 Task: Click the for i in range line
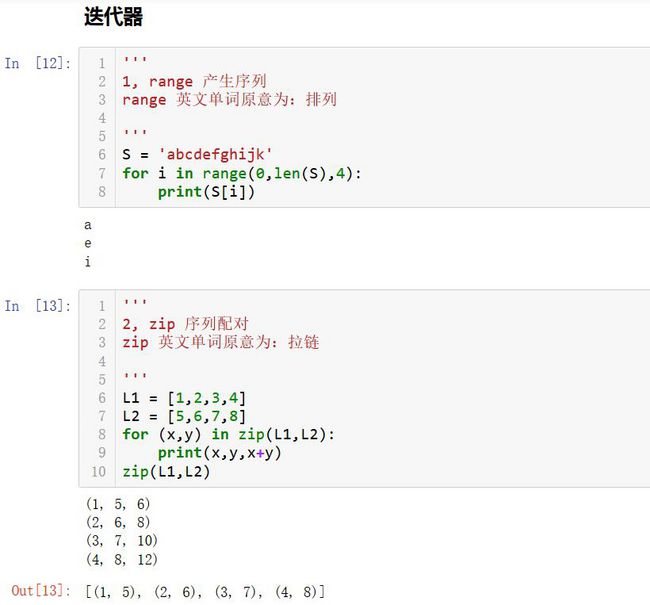pyautogui.click(x=242, y=173)
